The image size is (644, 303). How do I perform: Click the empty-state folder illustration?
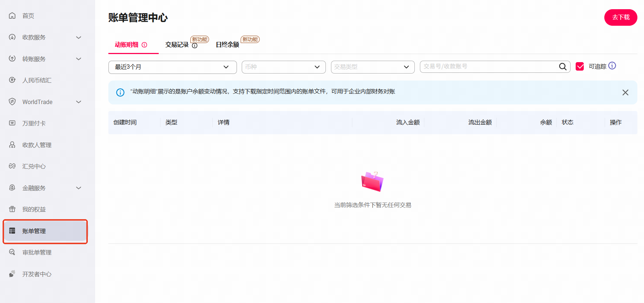[372, 181]
